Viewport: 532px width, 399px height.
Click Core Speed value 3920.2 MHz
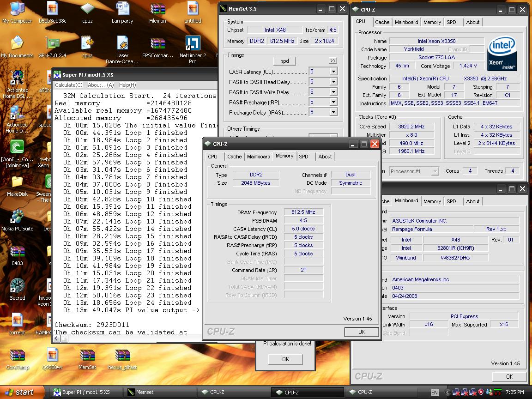411,127
